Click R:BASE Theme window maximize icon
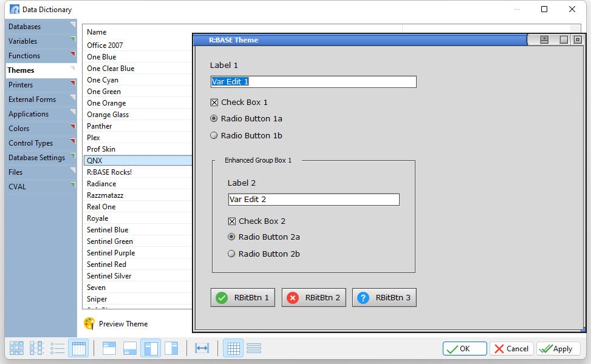 564,39
